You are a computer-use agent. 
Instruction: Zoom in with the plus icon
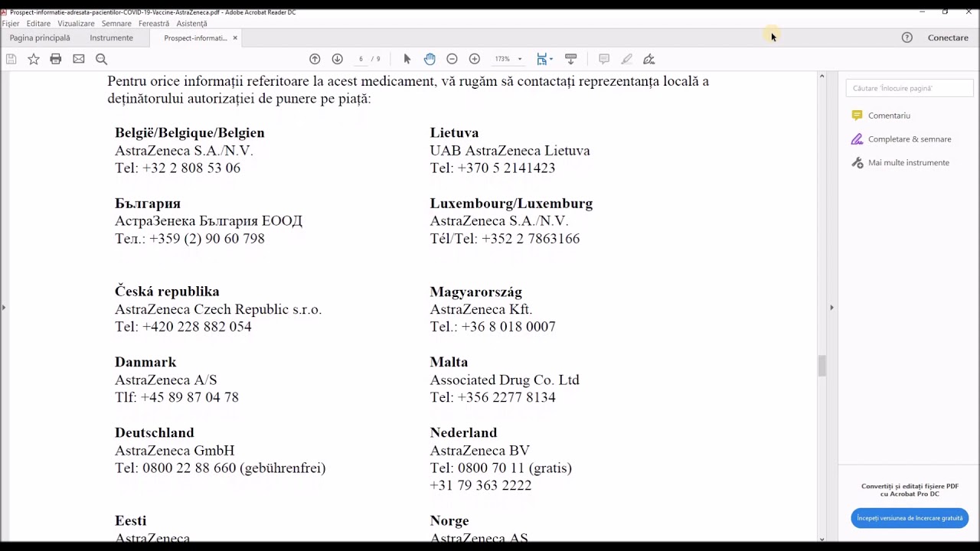pos(475,59)
